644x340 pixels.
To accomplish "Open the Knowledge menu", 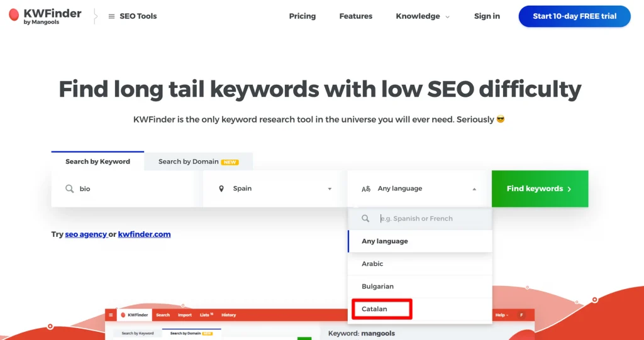I will (418, 16).
